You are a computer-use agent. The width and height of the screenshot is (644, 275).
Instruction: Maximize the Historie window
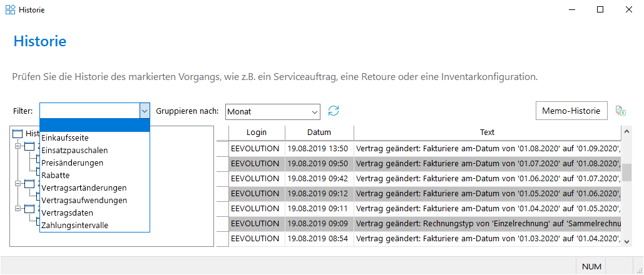(600, 10)
